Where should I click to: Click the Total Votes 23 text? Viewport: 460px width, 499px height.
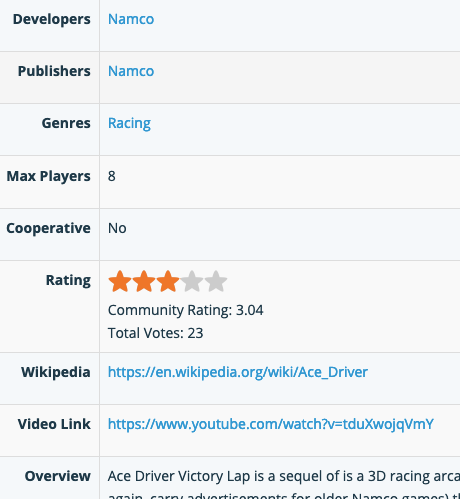[x=156, y=333]
